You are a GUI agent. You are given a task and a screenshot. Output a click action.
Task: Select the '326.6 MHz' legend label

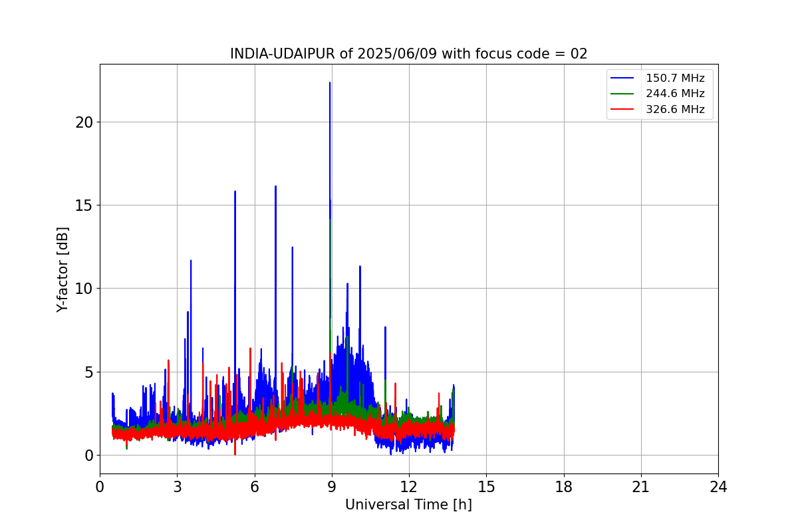pyautogui.click(x=675, y=109)
